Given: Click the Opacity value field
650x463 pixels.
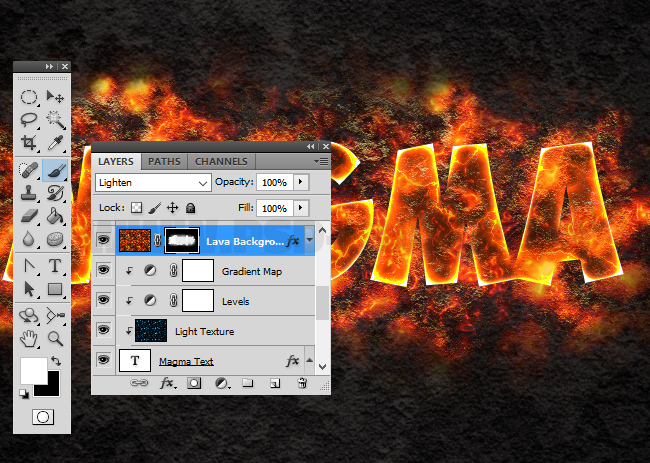Looking at the screenshot, I should [x=275, y=182].
